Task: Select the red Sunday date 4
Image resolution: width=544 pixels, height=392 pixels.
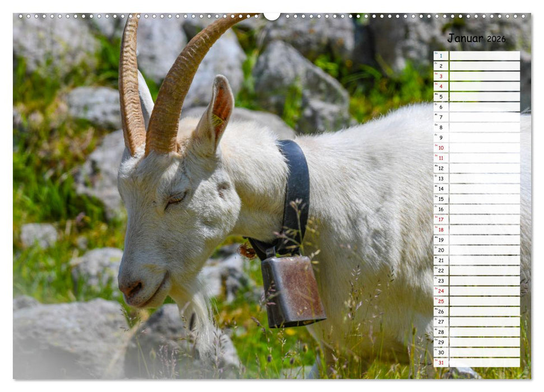Action: click(x=441, y=86)
